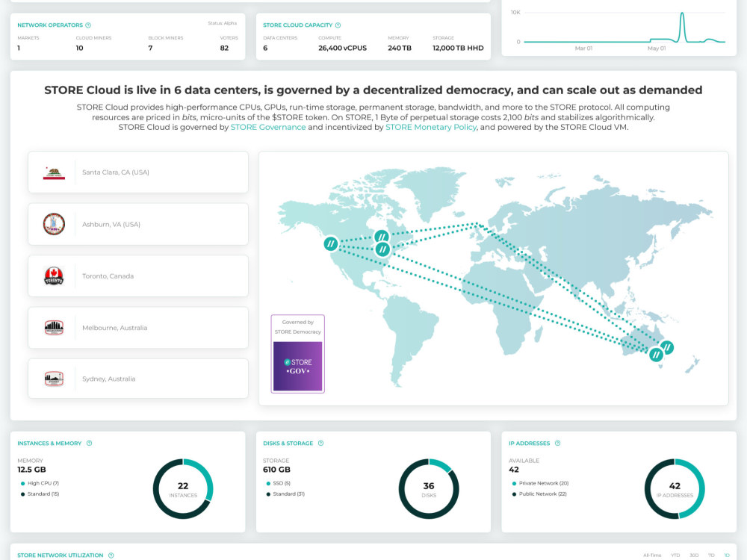
Task: Follow the STORE Monetary Policy link
Action: coord(431,127)
